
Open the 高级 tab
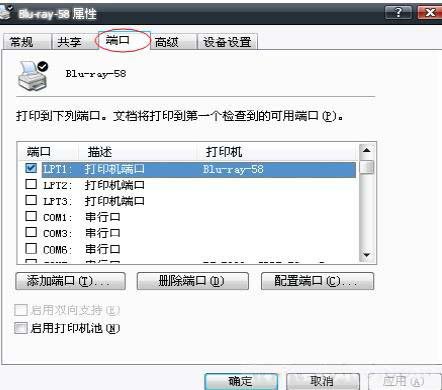click(x=173, y=42)
